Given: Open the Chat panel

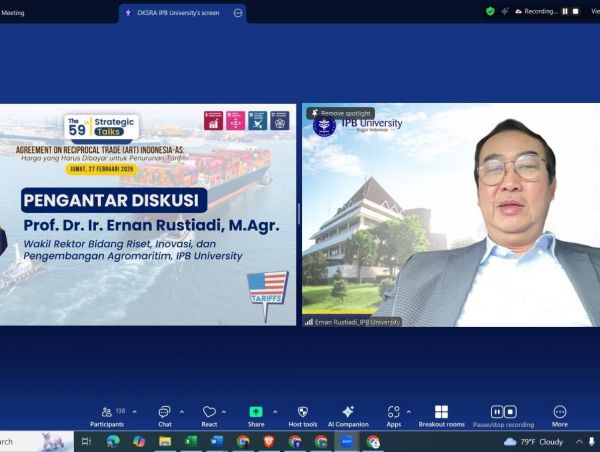Looking at the screenshot, I should (x=165, y=416).
